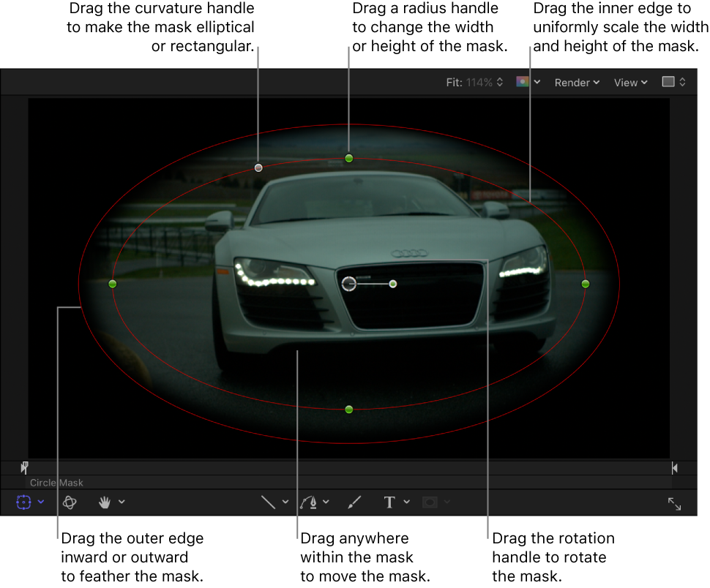This screenshot has width=710, height=588.
Task: Select the 3D Transform tool
Action: 70,502
